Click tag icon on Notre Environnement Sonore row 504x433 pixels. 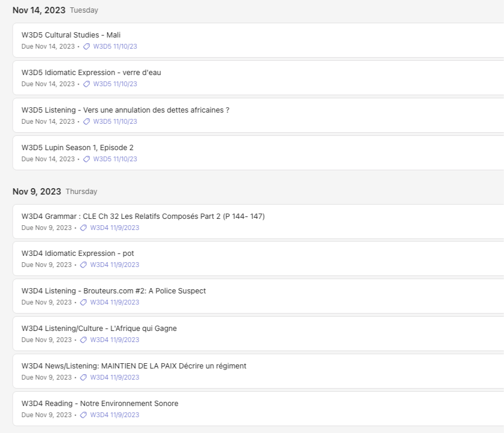point(83,416)
